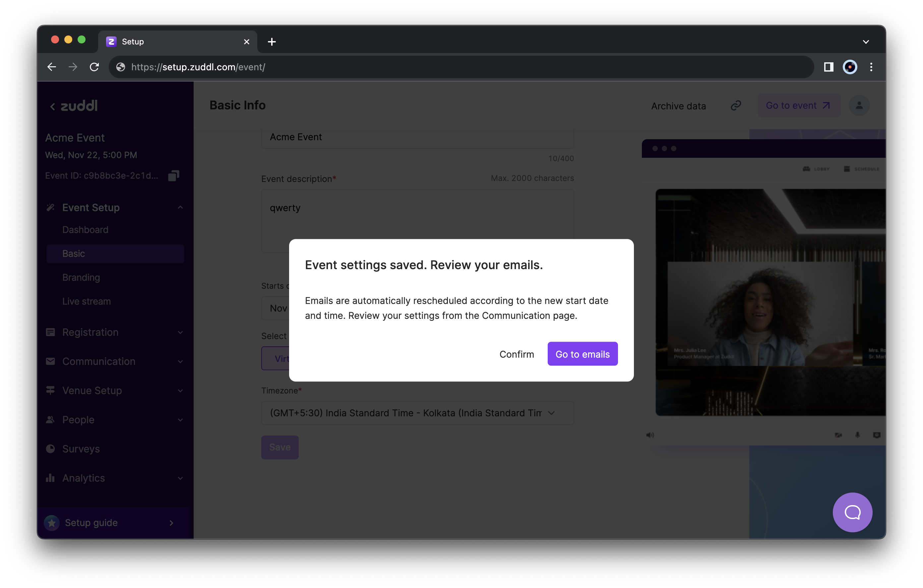Open Dashboard in the sidebar
This screenshot has width=923, height=588.
click(x=86, y=230)
